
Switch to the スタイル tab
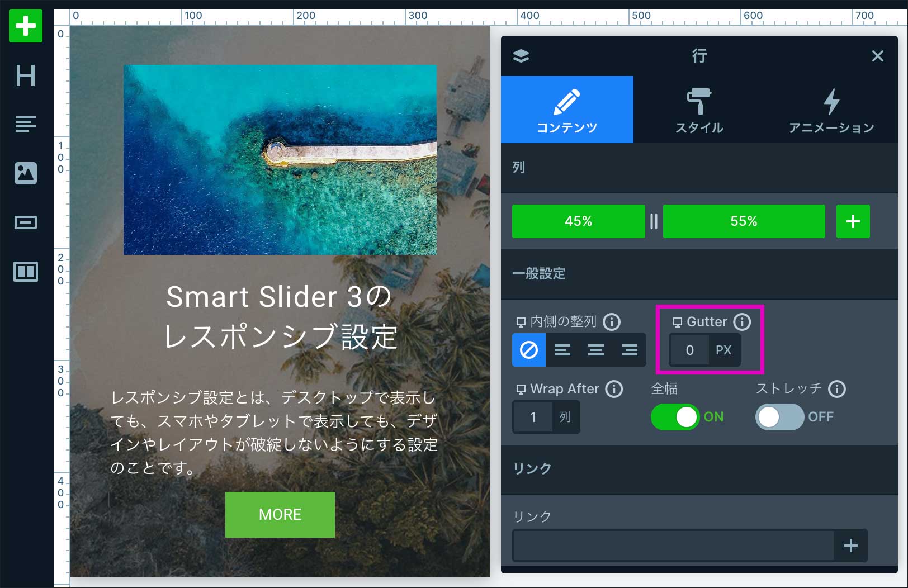click(x=699, y=110)
